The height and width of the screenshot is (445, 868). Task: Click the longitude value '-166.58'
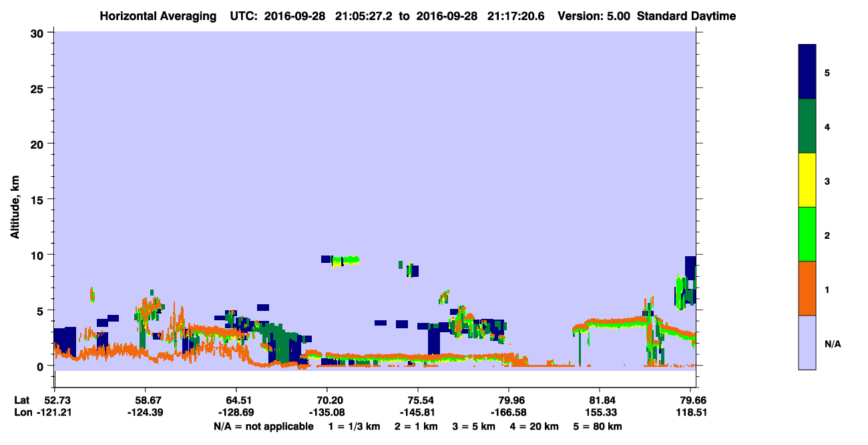[x=509, y=412]
